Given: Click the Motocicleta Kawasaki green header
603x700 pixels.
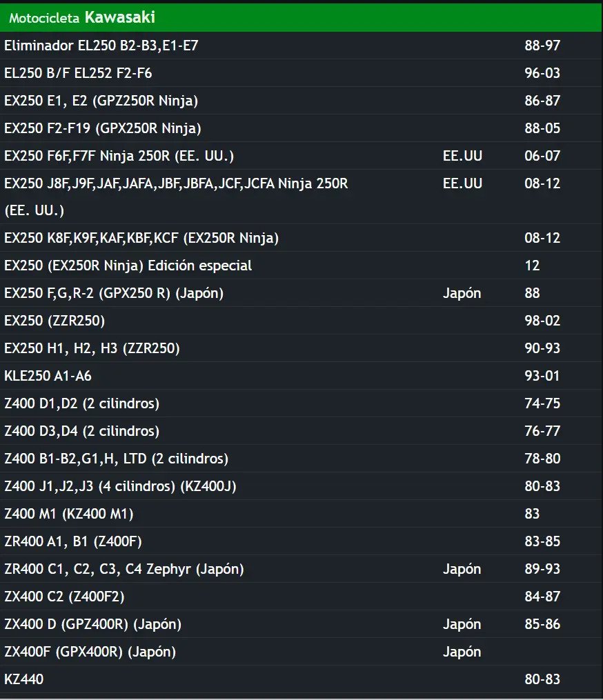Looking at the screenshot, I should tap(301, 17).
